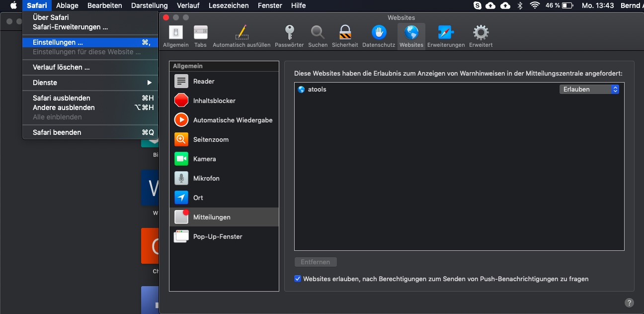
Task: Open the Lesezeichen menu
Action: (x=229, y=5)
